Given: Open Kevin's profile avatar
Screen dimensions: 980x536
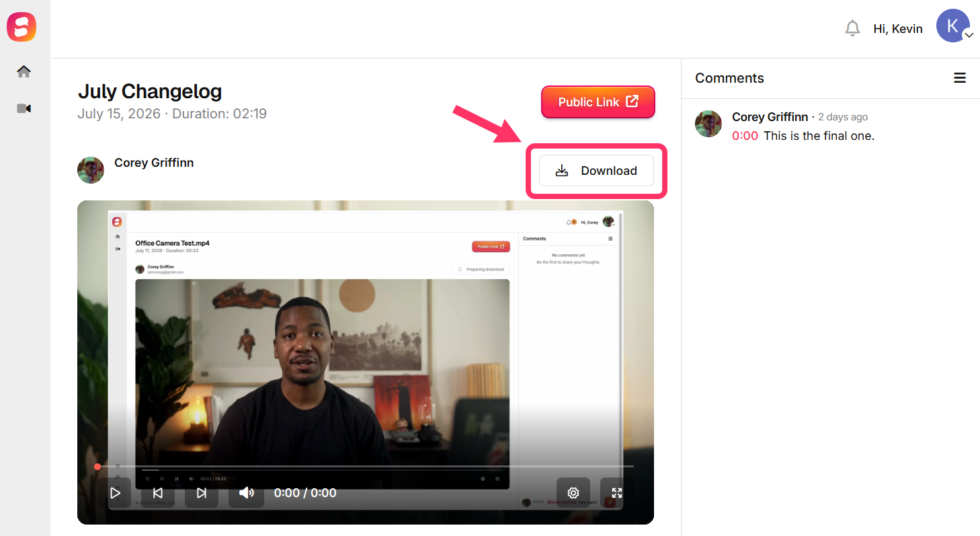Looking at the screenshot, I should coord(952,26).
